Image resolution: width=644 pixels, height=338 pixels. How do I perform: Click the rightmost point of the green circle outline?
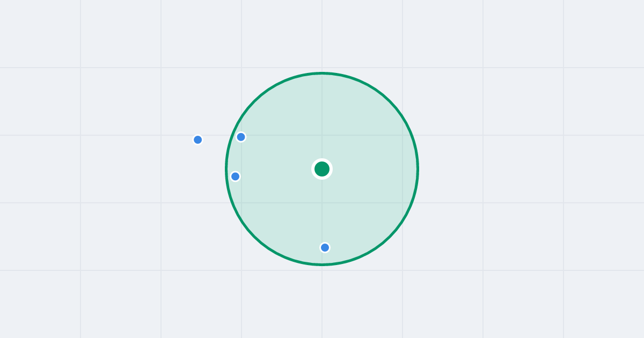418,169
